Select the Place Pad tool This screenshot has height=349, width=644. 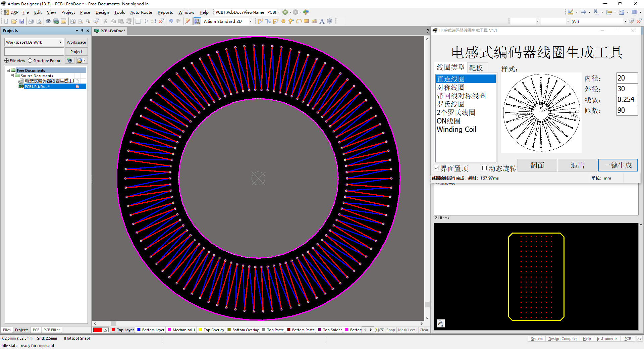283,21
